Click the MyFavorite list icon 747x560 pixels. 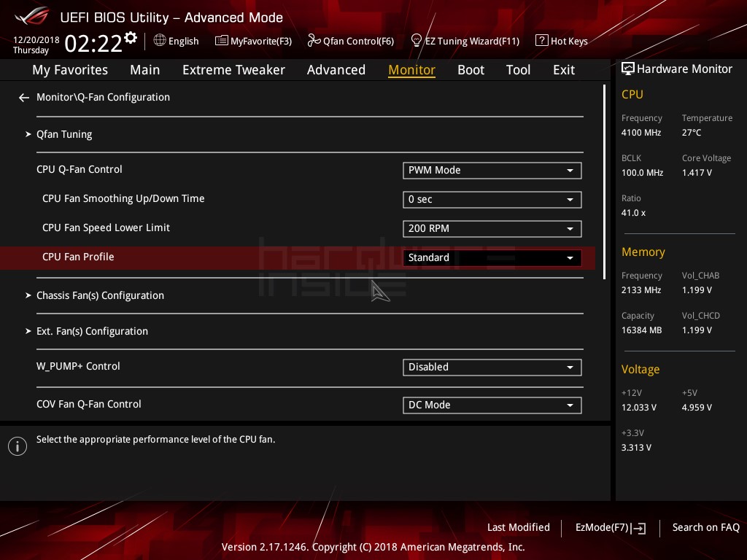pos(222,41)
